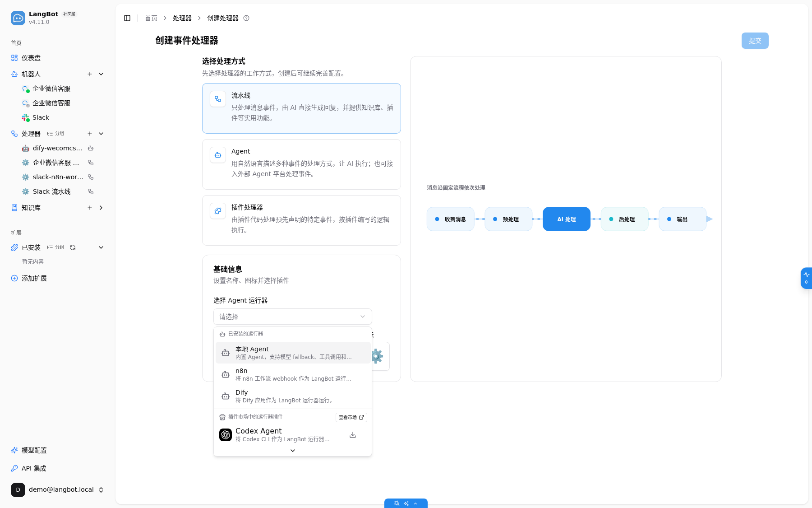Screen dimensions: 812x508
Task: Choose Dify from the runner list
Action: 293,396
